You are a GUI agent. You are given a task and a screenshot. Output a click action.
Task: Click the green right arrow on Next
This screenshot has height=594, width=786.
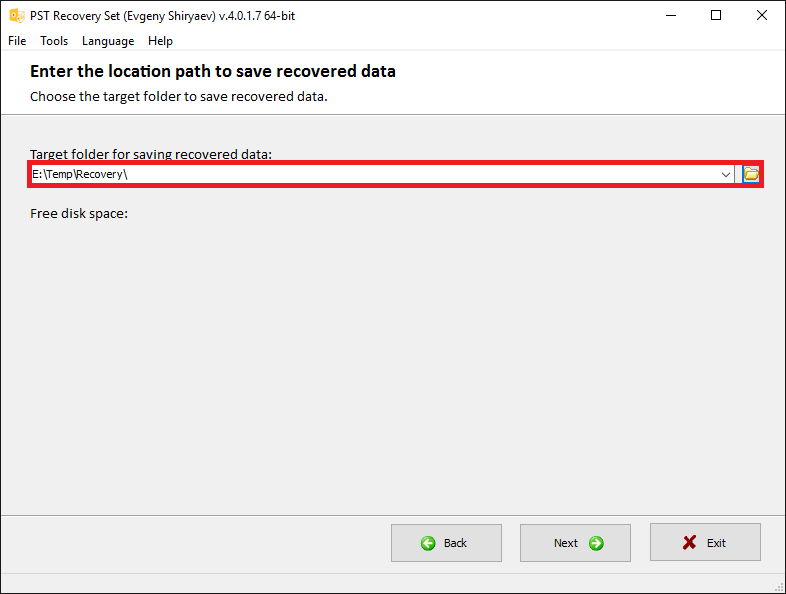[596, 543]
